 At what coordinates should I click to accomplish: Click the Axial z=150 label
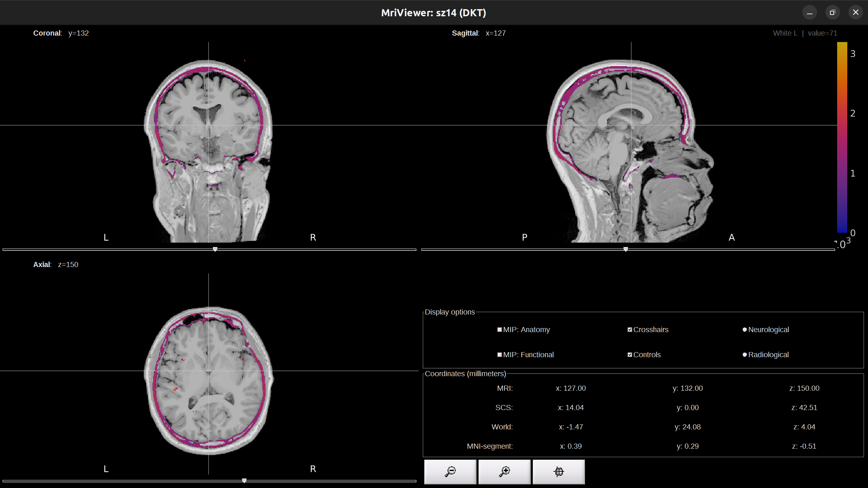(56, 264)
